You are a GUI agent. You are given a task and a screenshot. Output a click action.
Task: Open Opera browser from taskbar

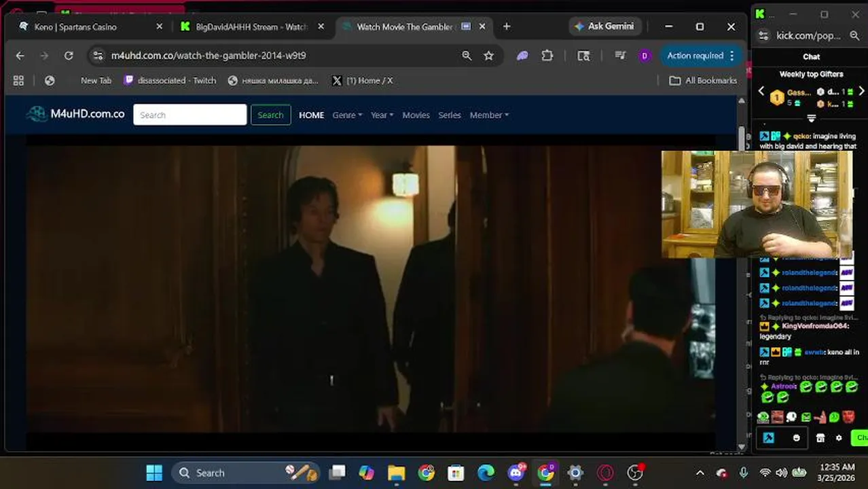(605, 473)
